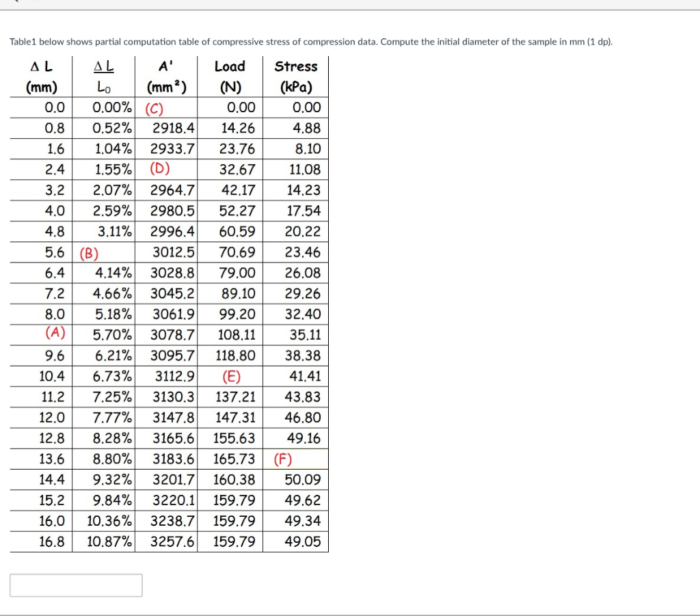Select the red (F) cell in Stress column

coord(282,459)
